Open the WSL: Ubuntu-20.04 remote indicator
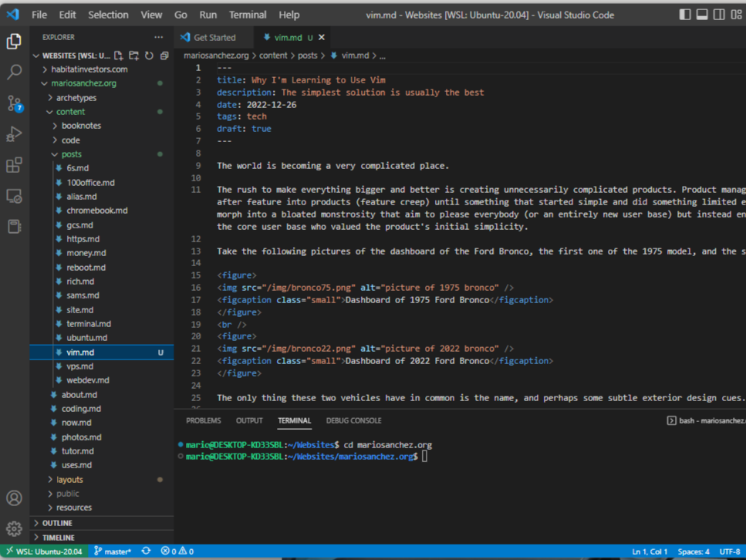The image size is (746, 560). tap(44, 552)
